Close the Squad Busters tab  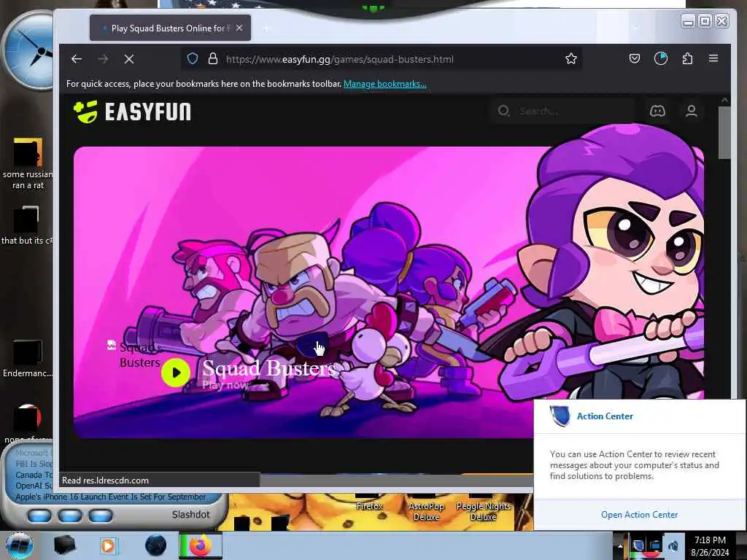[239, 28]
